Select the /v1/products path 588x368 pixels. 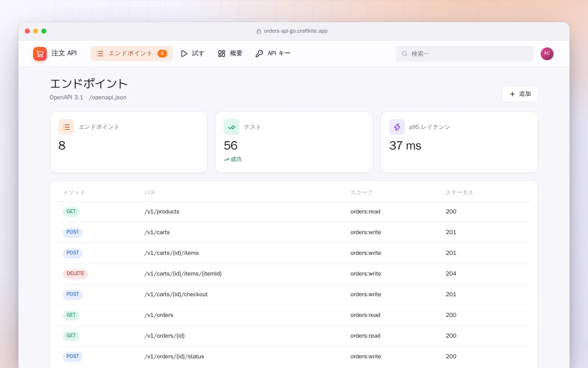162,212
